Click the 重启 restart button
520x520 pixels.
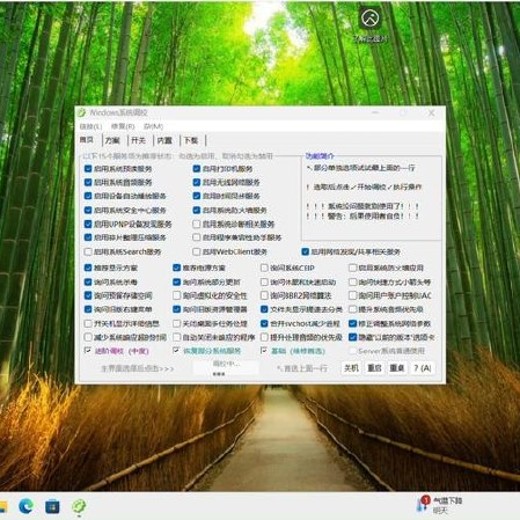[374, 368]
